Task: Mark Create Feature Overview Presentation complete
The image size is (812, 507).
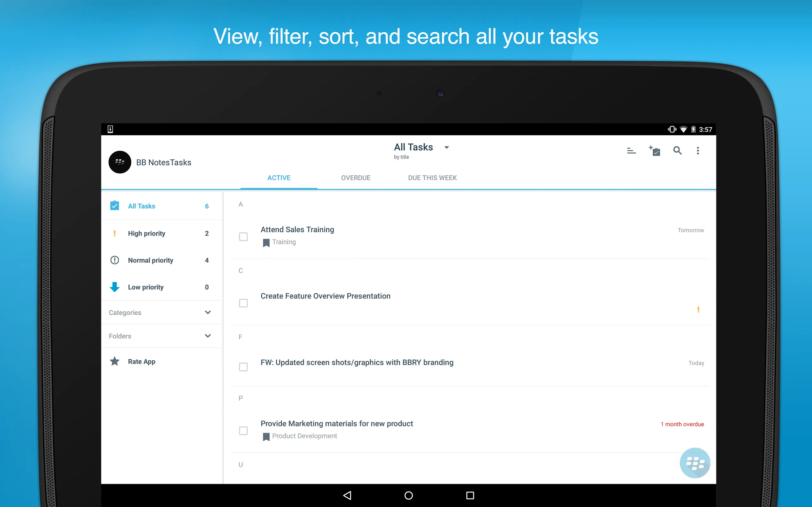Action: [243, 303]
